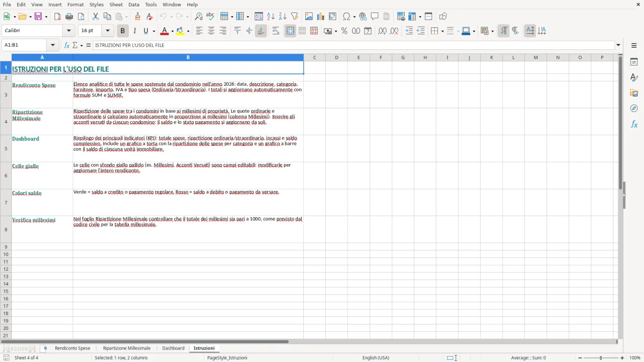This screenshot has width=644, height=362.
Task: Click the Increase Indent icon
Action: point(409,31)
